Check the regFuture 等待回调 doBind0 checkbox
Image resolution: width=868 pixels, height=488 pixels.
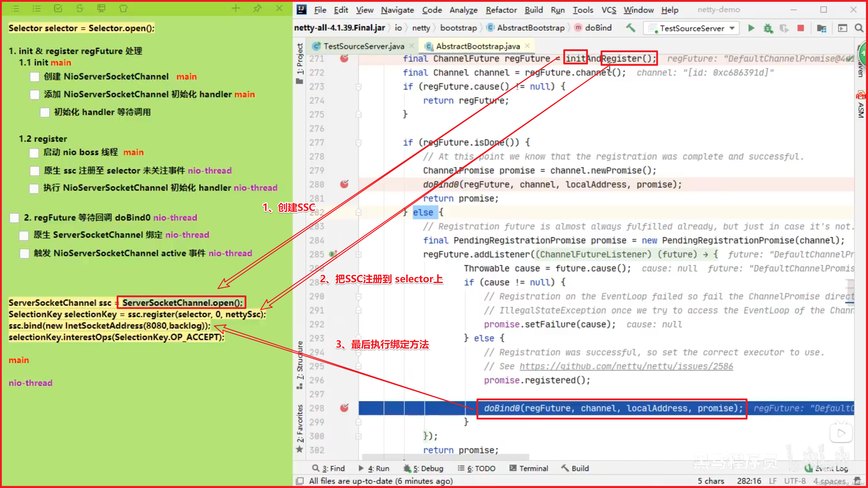click(x=14, y=218)
